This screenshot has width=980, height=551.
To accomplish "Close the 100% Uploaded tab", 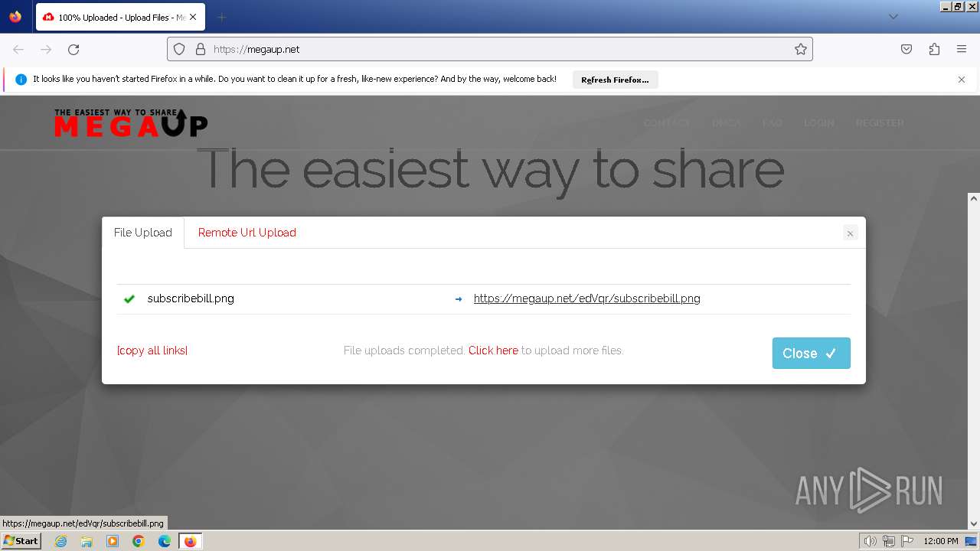I will tap(192, 17).
